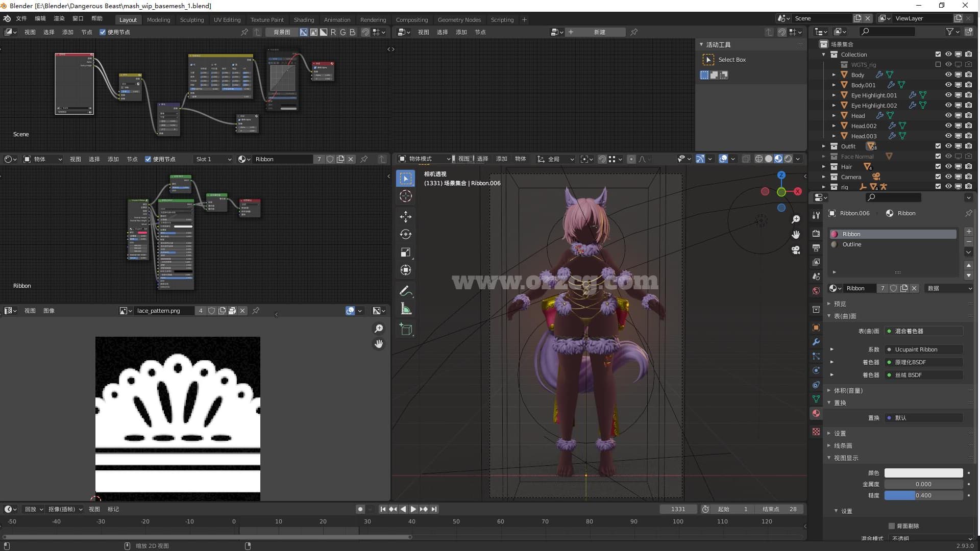
Task: Open the World properties tab
Action: (816, 291)
